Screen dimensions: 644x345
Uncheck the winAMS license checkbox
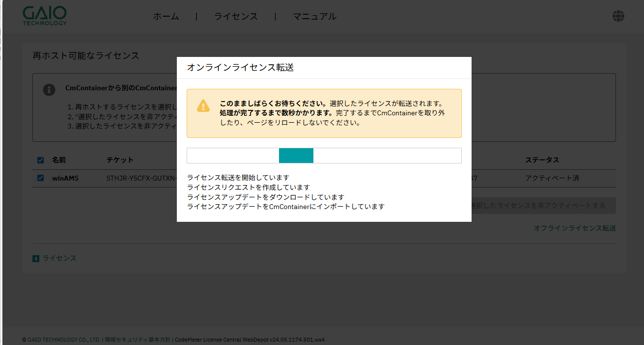pos(40,178)
